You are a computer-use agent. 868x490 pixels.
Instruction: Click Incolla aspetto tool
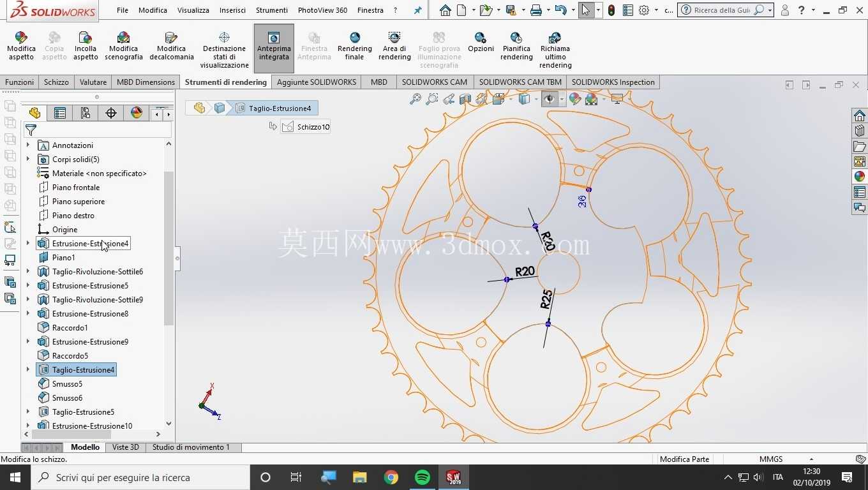point(86,46)
